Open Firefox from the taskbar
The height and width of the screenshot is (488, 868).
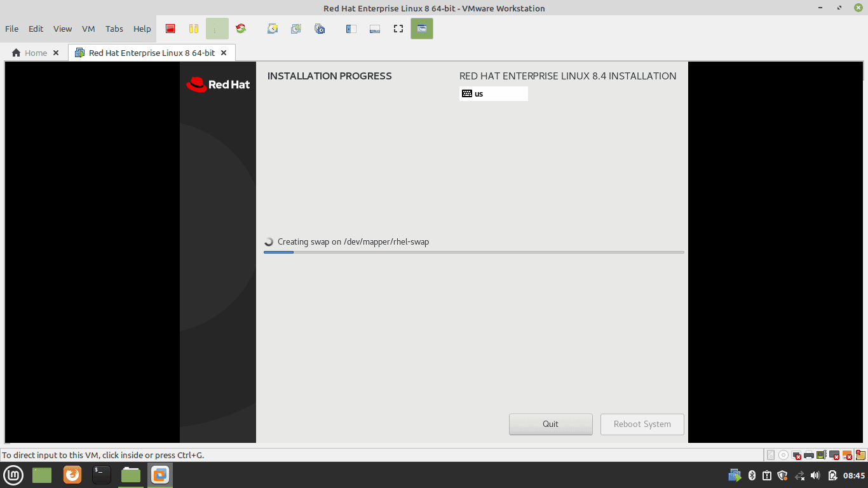point(72,475)
